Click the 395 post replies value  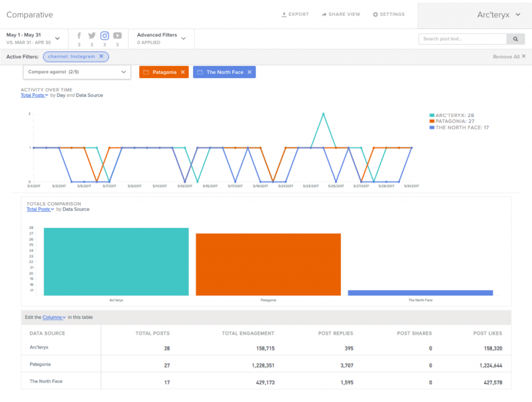349,348
